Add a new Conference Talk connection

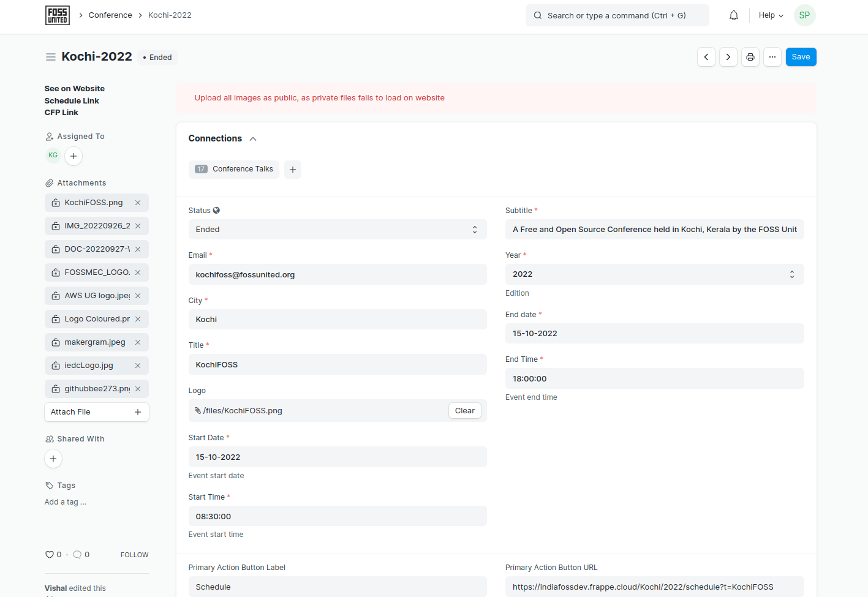click(293, 170)
